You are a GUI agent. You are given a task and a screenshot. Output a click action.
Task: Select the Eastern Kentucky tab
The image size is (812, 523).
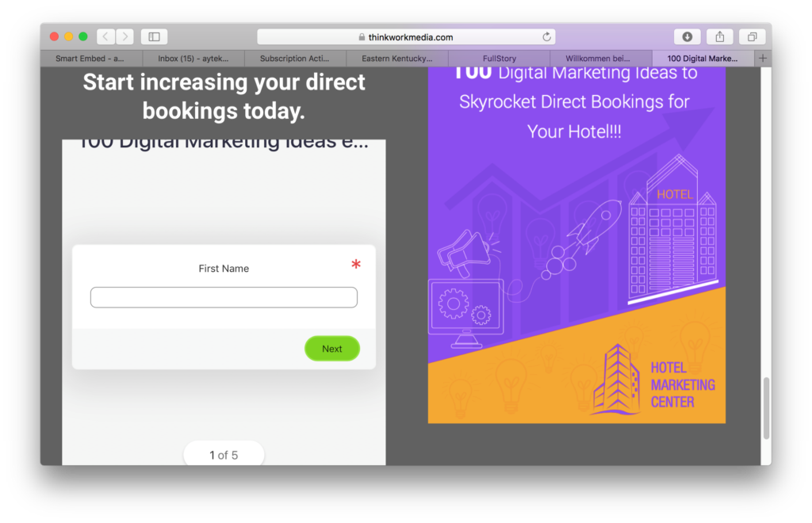(396, 59)
